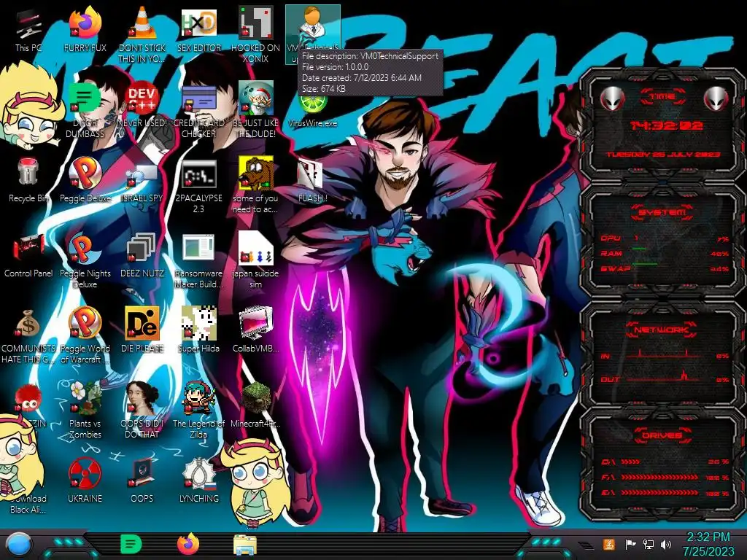Open the OOPS headset icon shortcut
This screenshot has height=560, width=747.
[x=142, y=480]
